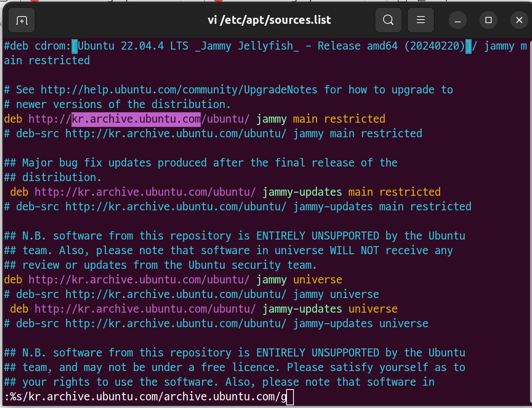Click deb 'jammy-updates universe' line
Image resolution: width=532 pixels, height=408 pixels.
click(204, 309)
